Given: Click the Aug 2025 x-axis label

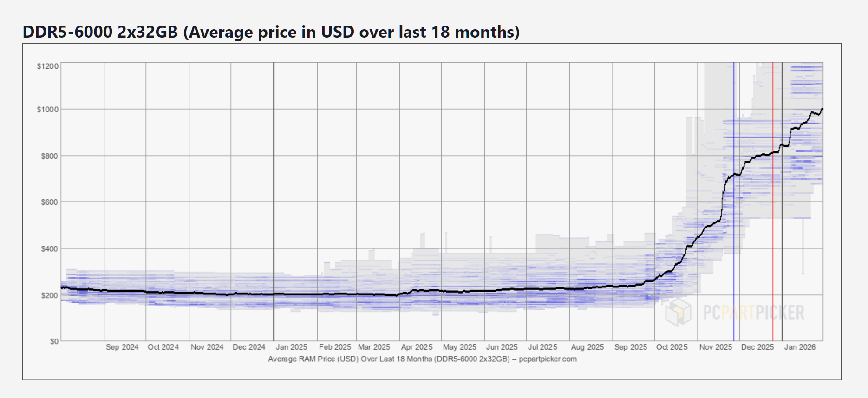Looking at the screenshot, I should point(587,347).
